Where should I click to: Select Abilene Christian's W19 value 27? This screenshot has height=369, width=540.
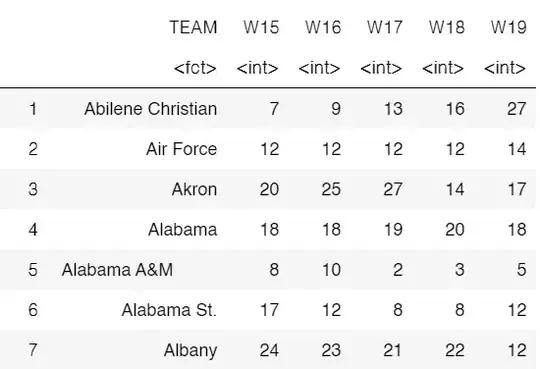[x=516, y=109]
